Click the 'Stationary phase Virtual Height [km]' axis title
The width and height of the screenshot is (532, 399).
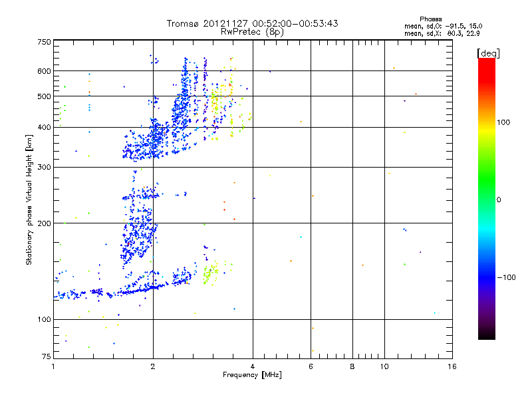click(29, 200)
